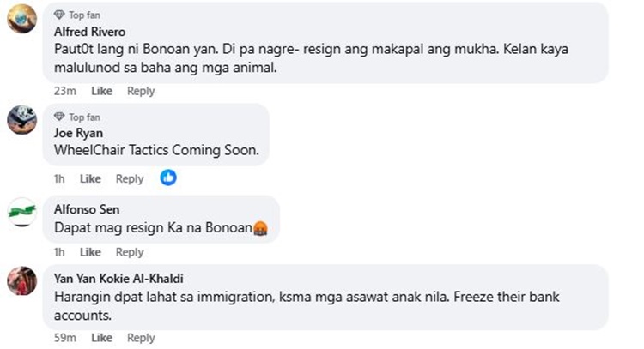This screenshot has height=349, width=644.
Task: Reply to Alfred Rivero's comment
Action: (x=141, y=91)
